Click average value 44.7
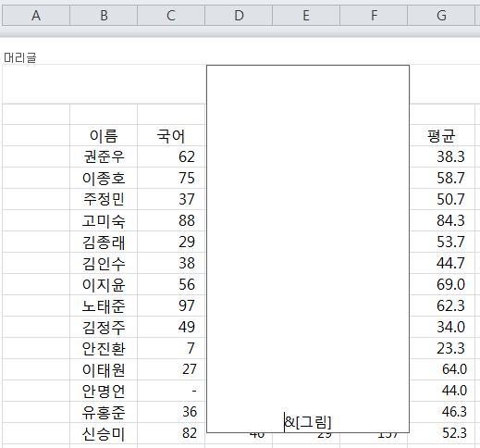 [442, 263]
